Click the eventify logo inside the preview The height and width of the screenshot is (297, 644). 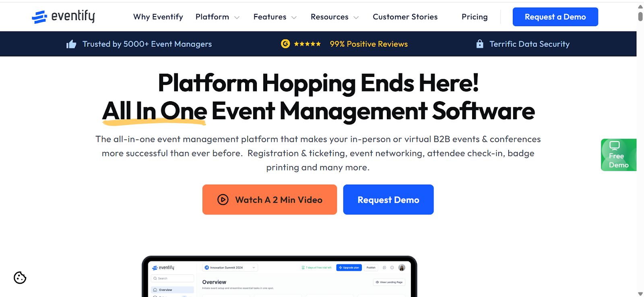(x=163, y=268)
